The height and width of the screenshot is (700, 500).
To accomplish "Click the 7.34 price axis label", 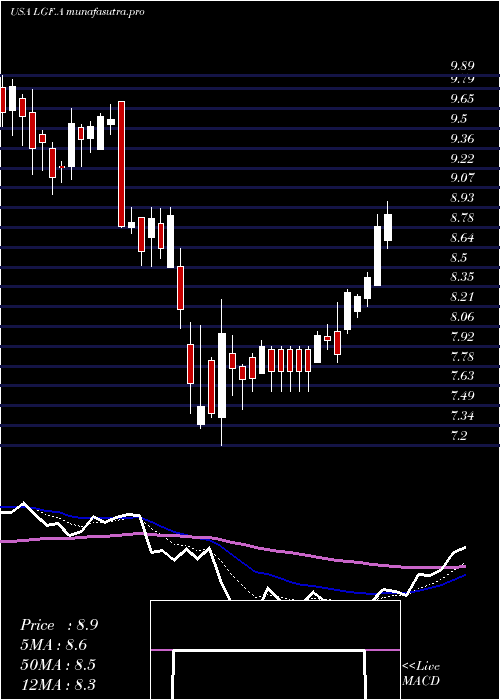I will [462, 416].
